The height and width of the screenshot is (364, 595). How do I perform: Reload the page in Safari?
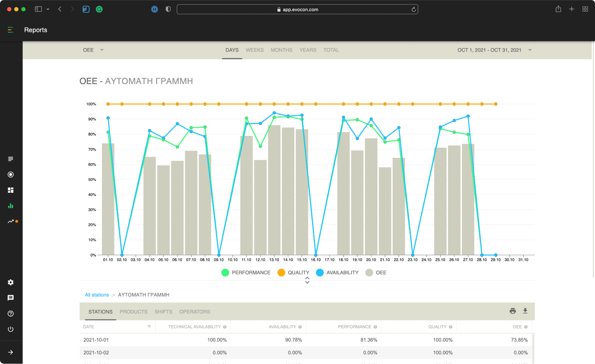tap(413, 10)
